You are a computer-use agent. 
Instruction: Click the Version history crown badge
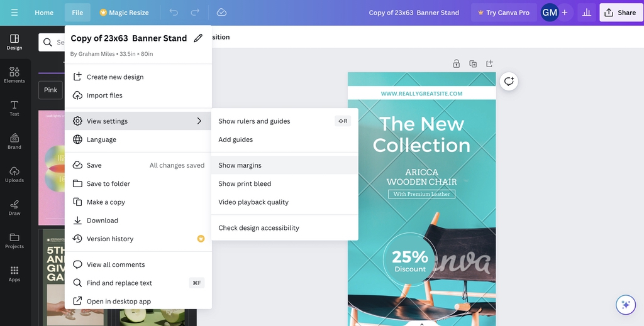click(x=201, y=239)
